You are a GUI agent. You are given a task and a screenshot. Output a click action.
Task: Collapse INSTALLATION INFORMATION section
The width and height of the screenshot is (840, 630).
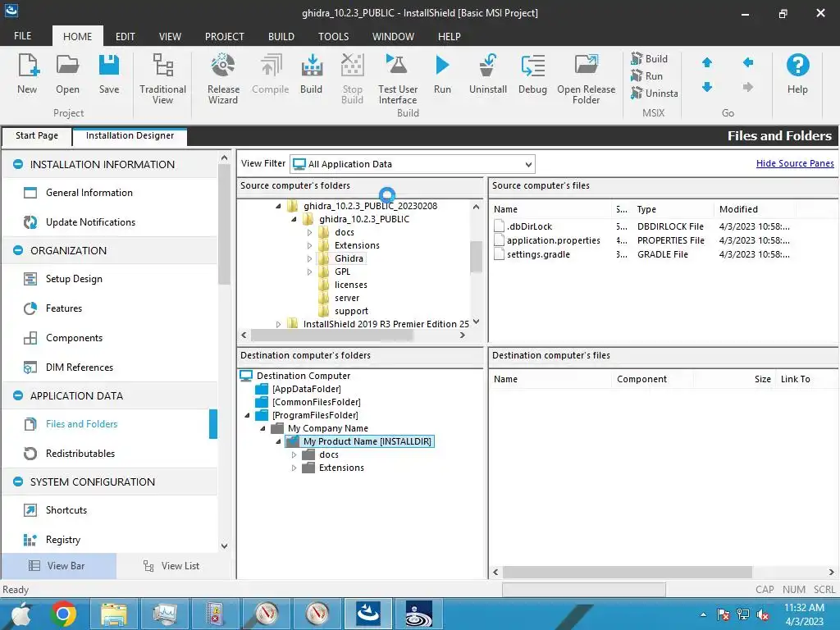pos(18,164)
